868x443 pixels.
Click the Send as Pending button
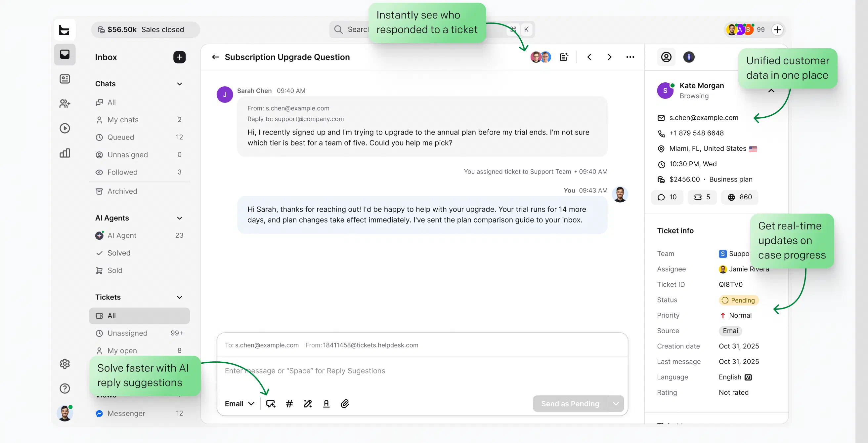(x=570, y=404)
